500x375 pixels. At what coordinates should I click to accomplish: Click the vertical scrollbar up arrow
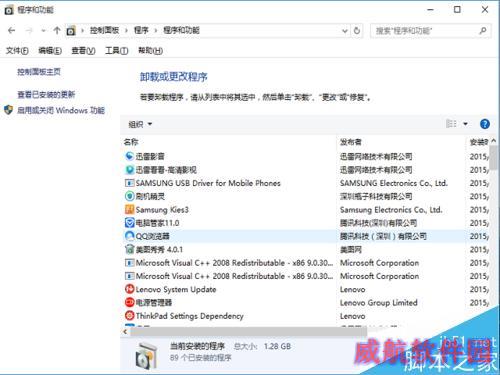coord(494,141)
